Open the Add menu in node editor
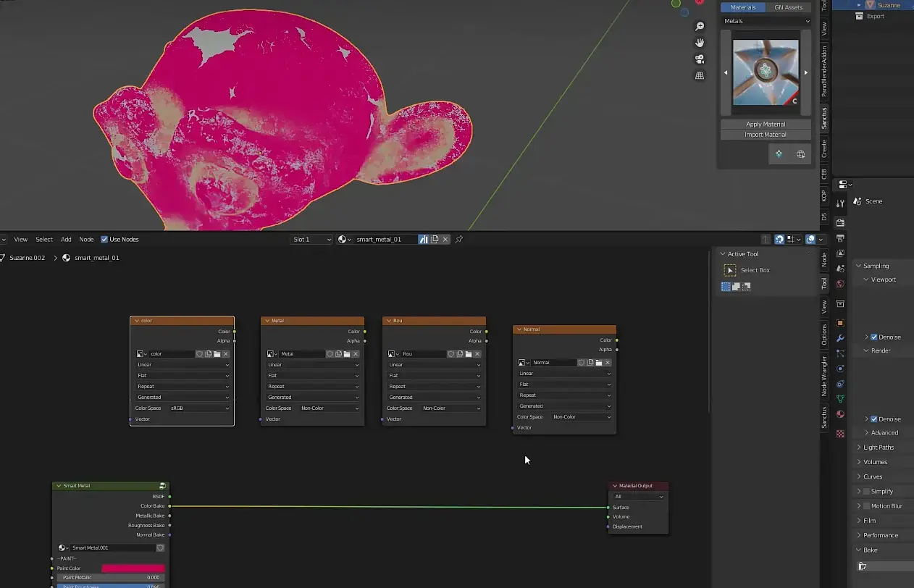Image resolution: width=914 pixels, height=588 pixels. click(66, 240)
